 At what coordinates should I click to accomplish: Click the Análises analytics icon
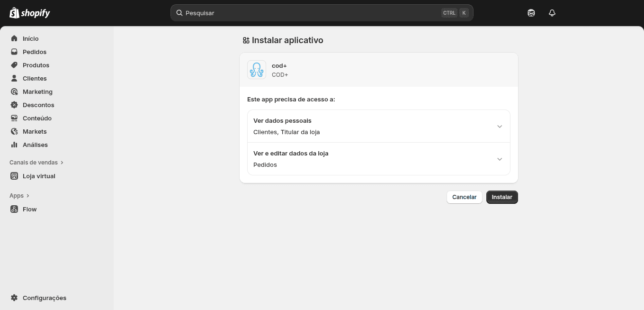(x=15, y=145)
